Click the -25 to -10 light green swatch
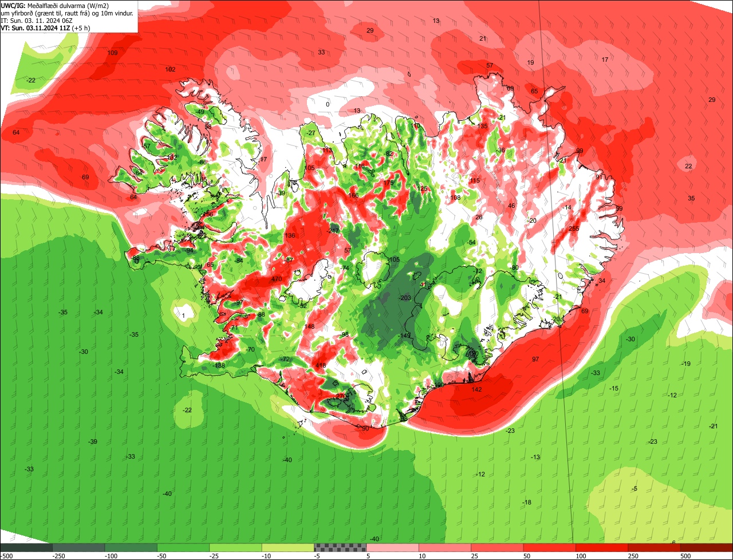The width and height of the screenshot is (733, 560). pos(235,547)
